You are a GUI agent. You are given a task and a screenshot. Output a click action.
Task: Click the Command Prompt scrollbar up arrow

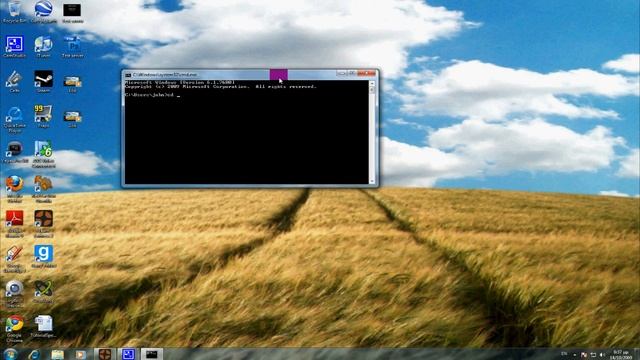(x=372, y=83)
